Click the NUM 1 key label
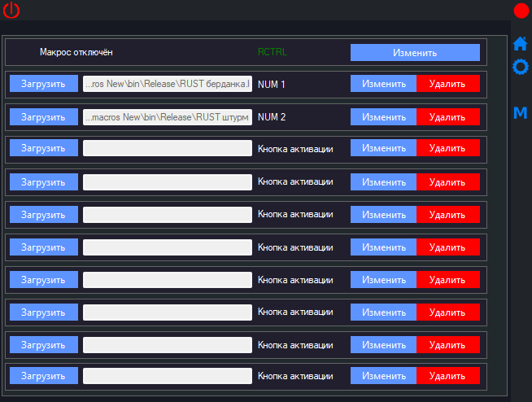This screenshot has width=532, height=402. [271, 84]
